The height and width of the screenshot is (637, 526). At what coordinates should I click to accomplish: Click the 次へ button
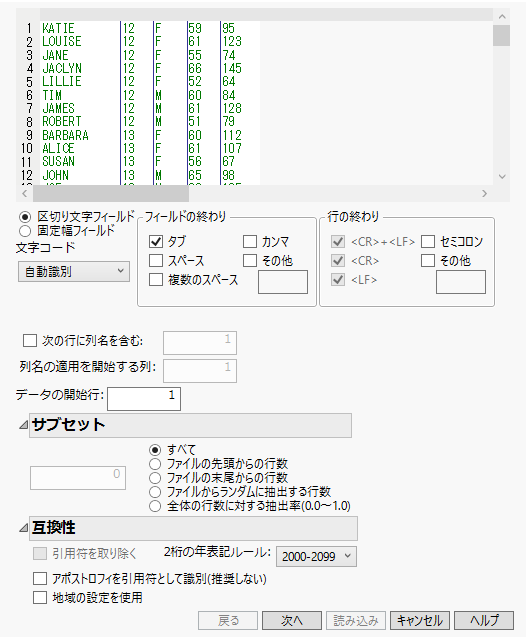tap(292, 620)
